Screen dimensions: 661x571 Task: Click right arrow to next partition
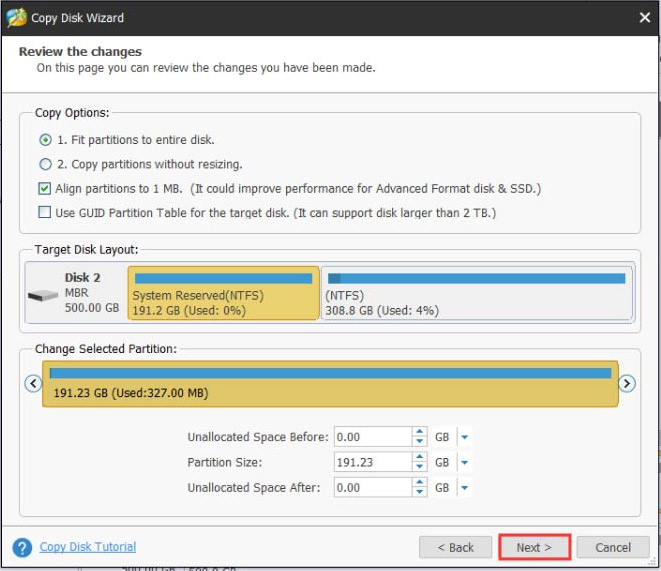click(627, 383)
